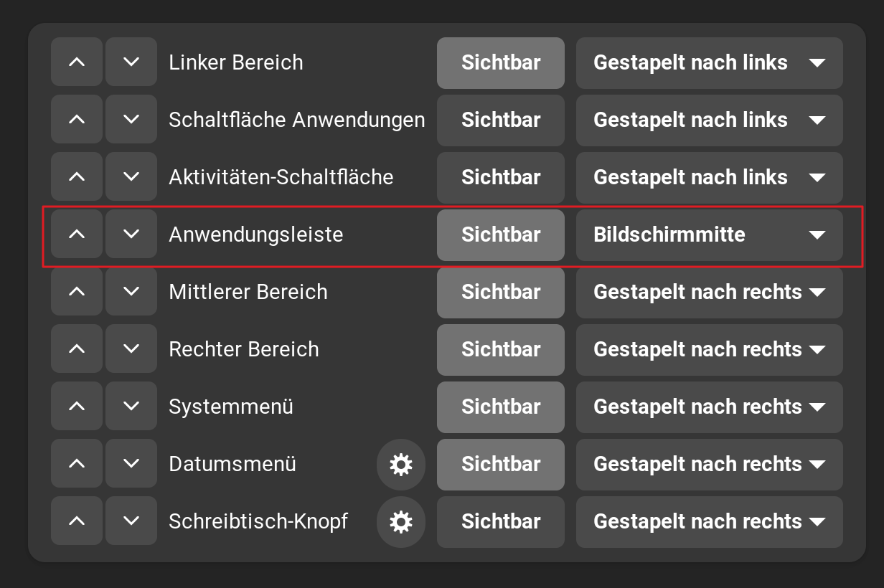This screenshot has height=588, width=884.
Task: Open Datumsmenü settings gear
Action: pos(400,464)
